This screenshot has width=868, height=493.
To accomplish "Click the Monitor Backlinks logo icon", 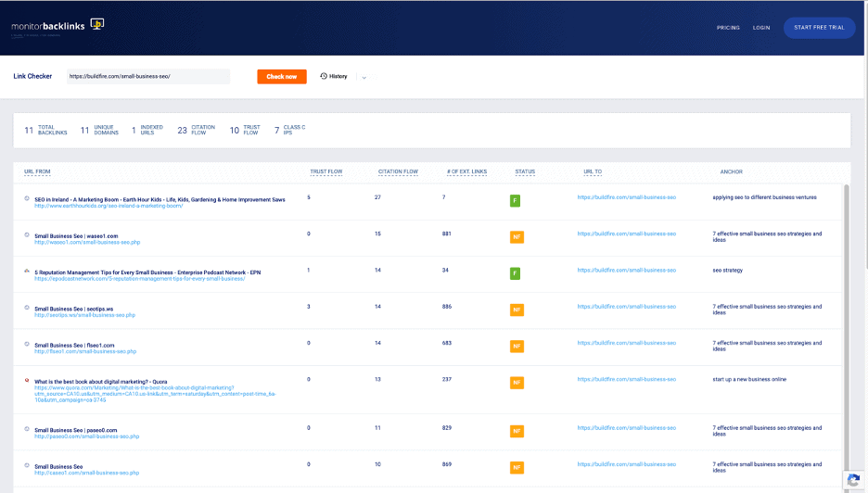I will click(96, 24).
